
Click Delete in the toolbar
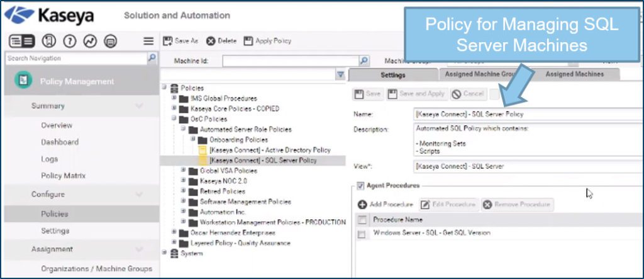point(221,41)
